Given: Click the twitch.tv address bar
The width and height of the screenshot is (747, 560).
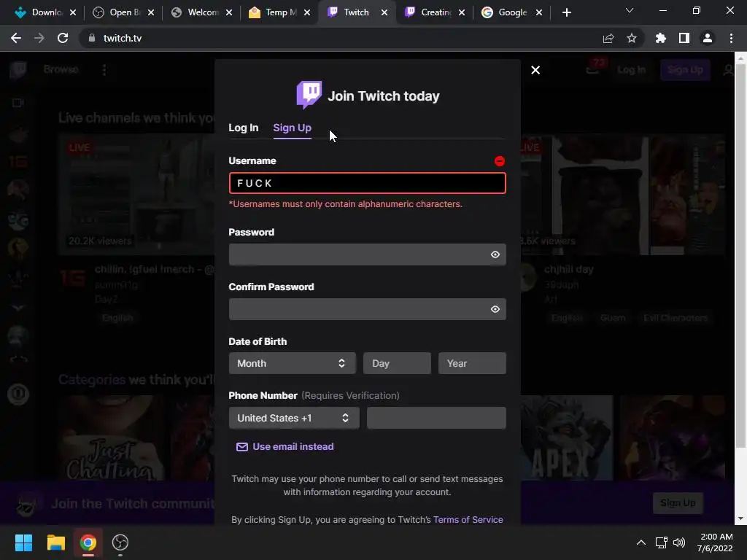Looking at the screenshot, I should point(343,38).
